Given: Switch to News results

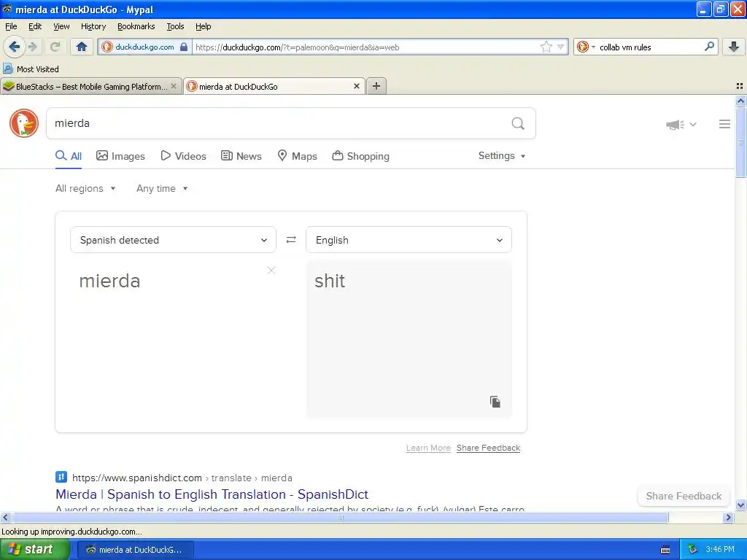Looking at the screenshot, I should [241, 156].
